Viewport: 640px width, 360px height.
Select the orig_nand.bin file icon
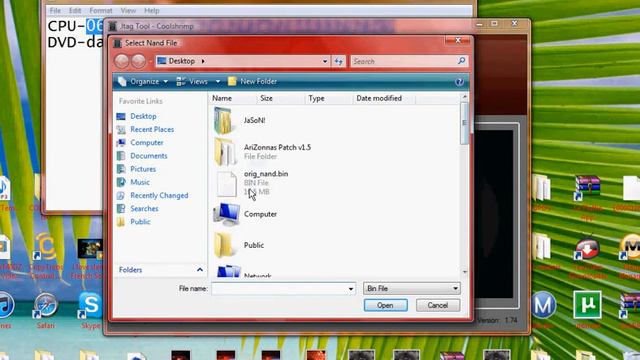[227, 183]
